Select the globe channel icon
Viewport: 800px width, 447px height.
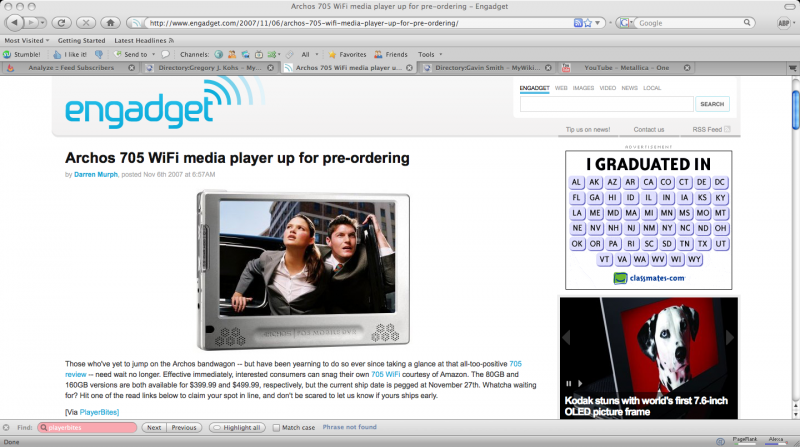[218, 54]
